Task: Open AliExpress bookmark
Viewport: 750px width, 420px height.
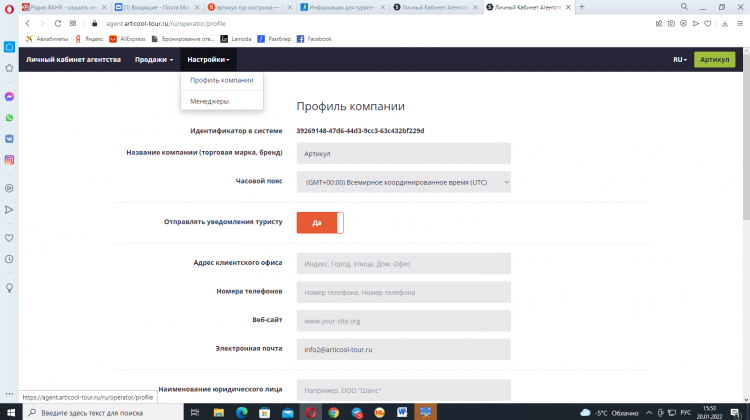Action: click(x=127, y=39)
